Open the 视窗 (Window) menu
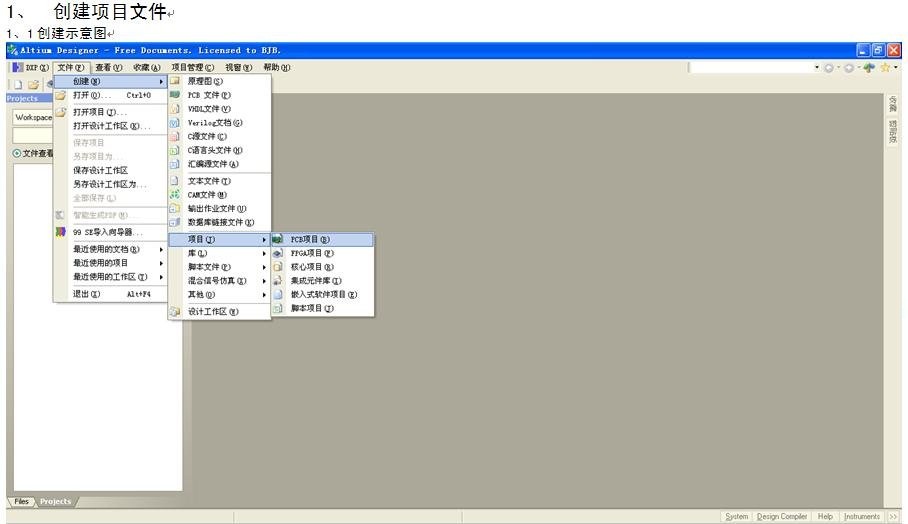The width and height of the screenshot is (908, 524). (x=239, y=68)
